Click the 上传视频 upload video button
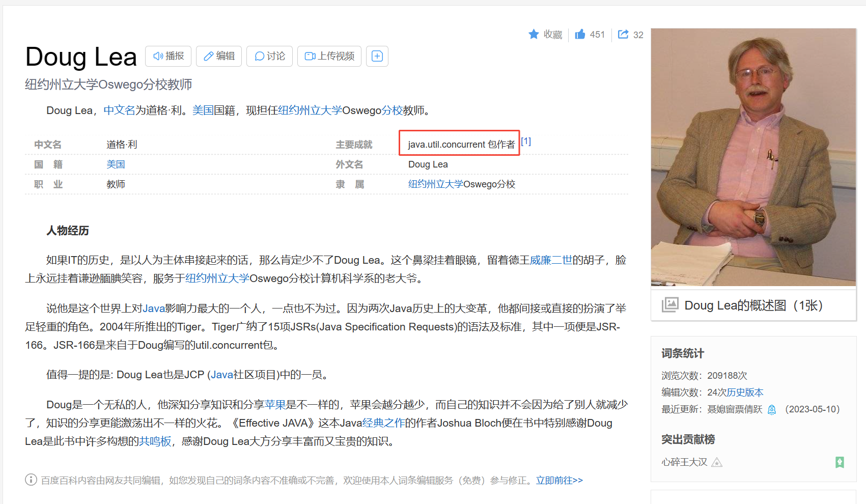This screenshot has height=504, width=866. click(329, 56)
